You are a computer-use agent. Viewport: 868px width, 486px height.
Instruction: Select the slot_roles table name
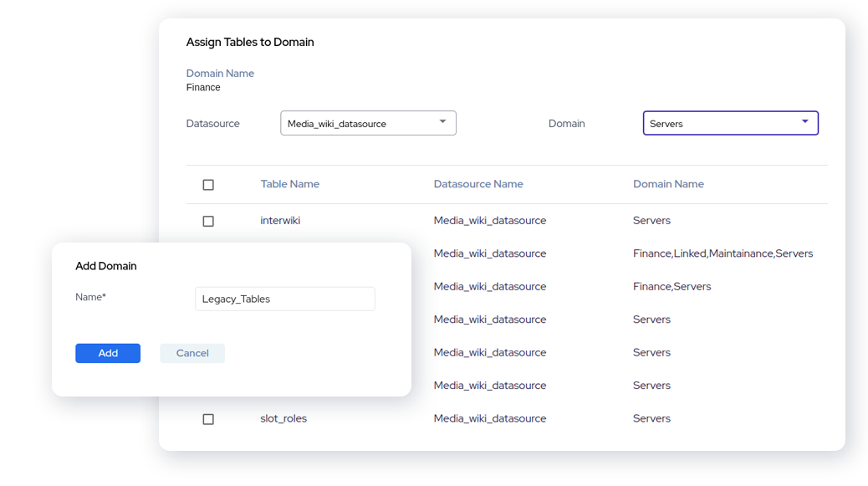click(x=283, y=418)
